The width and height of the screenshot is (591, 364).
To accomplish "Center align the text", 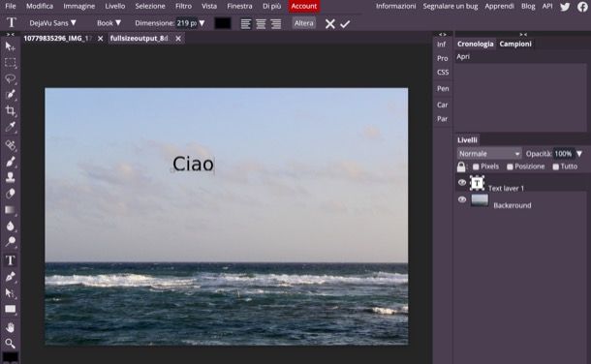I will 261,23.
